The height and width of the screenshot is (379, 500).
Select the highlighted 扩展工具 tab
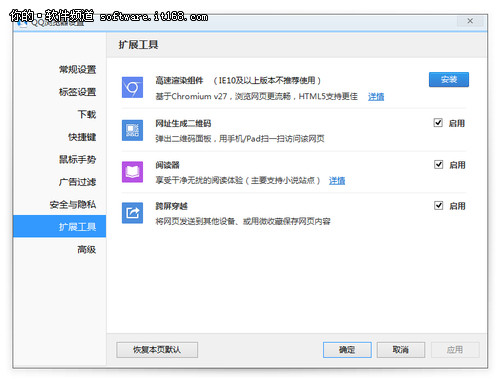pyautogui.click(x=60, y=226)
